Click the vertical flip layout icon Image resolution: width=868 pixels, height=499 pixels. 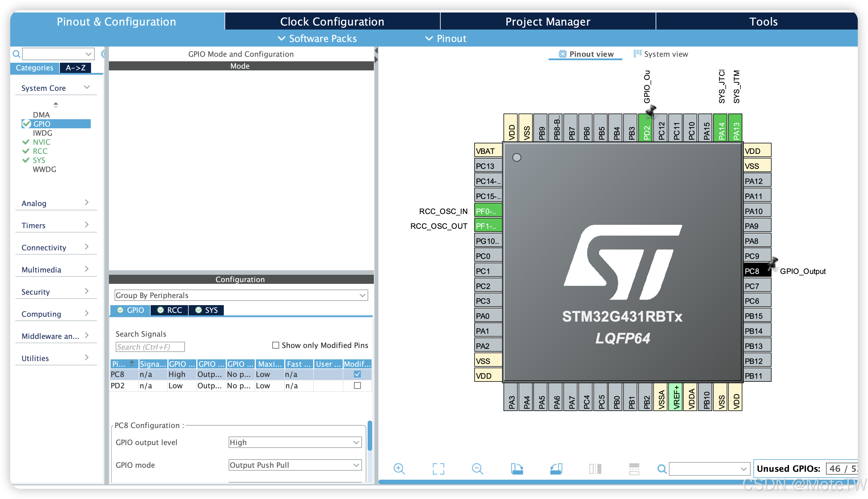tap(595, 469)
